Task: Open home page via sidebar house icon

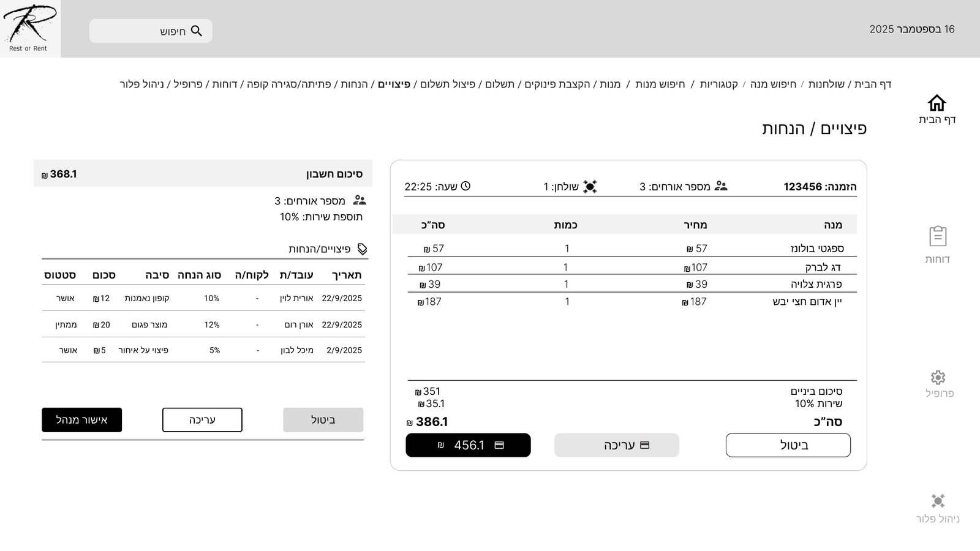Action: point(937,103)
